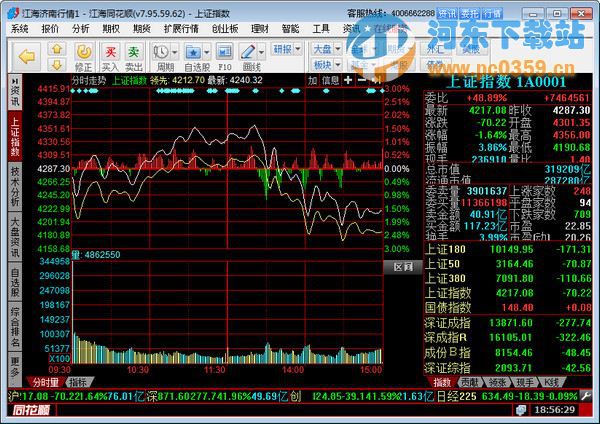
Task: Click the yellow up arrow toolbar icon
Action: 57,49
